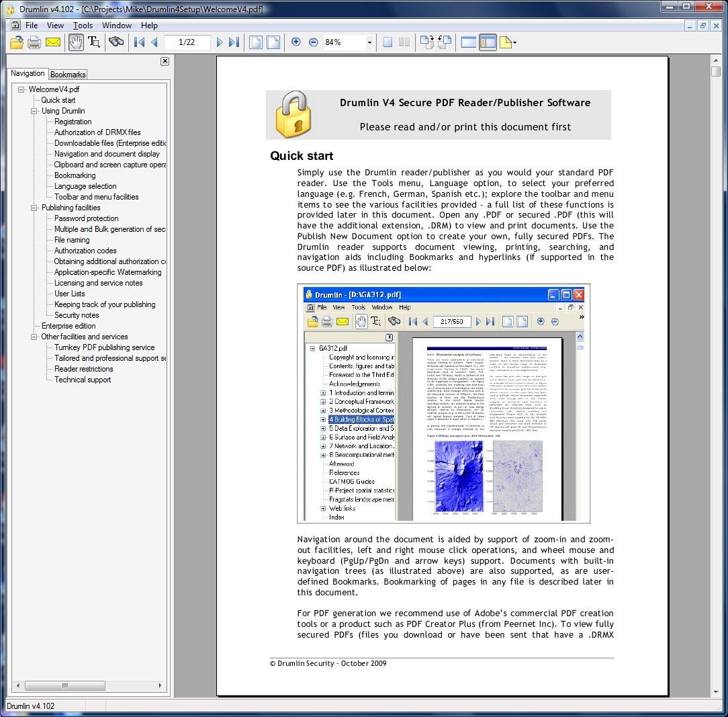Select single page layout icon
This screenshot has height=717, width=728.
[x=388, y=42]
